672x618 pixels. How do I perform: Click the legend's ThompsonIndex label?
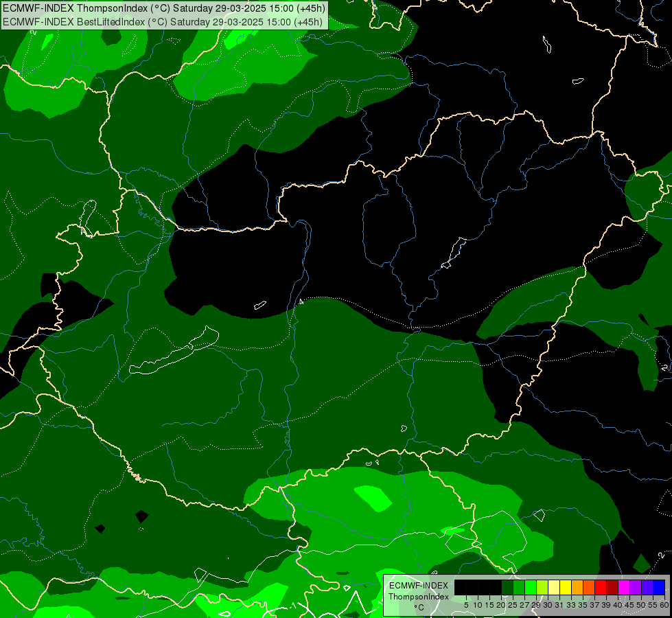point(419,597)
